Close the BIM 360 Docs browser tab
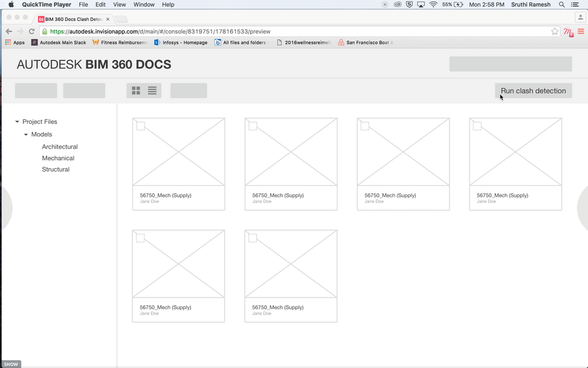Image resolution: width=588 pixels, height=368 pixels. coord(108,19)
